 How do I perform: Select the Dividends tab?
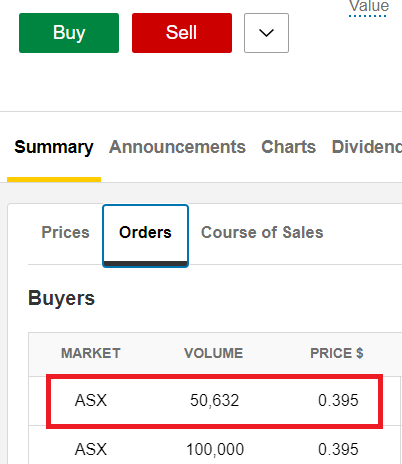coord(367,147)
